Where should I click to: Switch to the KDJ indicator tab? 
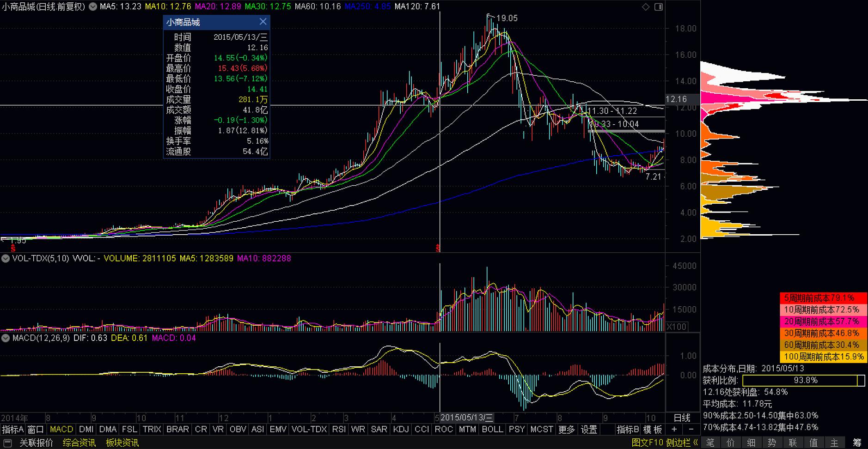pyautogui.click(x=400, y=429)
